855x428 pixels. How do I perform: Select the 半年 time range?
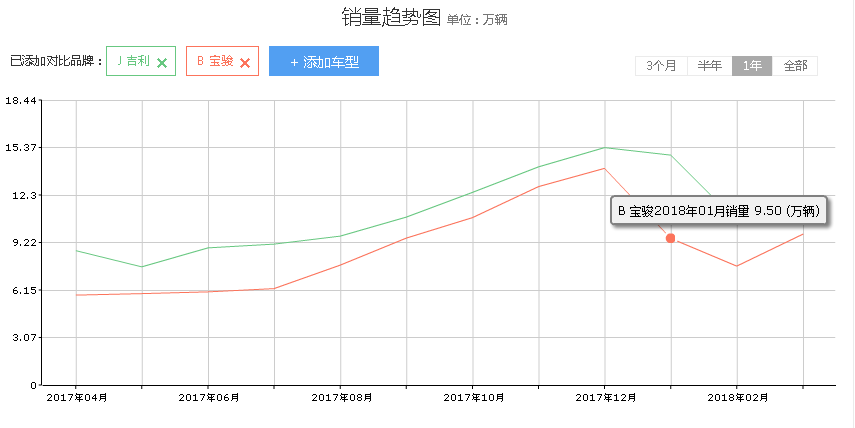[710, 66]
